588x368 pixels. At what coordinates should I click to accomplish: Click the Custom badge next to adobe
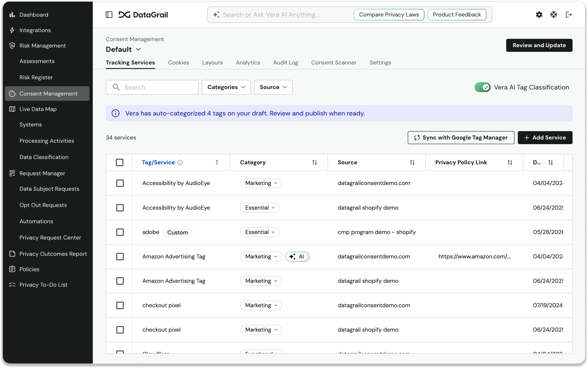tap(178, 232)
